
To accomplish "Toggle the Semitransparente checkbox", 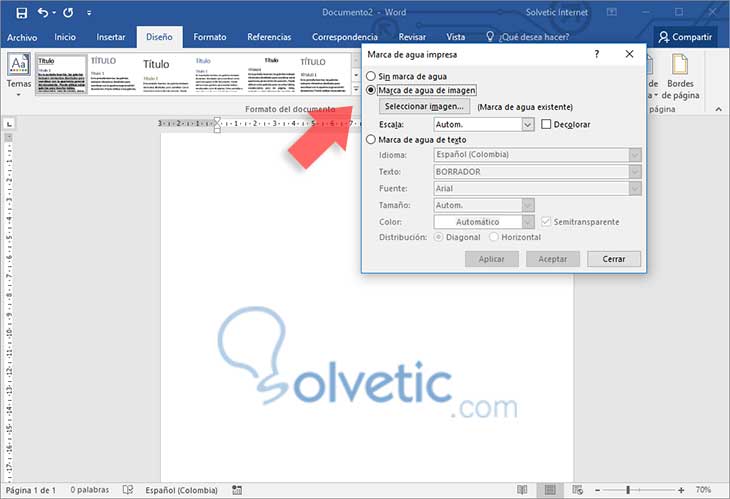I will click(546, 222).
